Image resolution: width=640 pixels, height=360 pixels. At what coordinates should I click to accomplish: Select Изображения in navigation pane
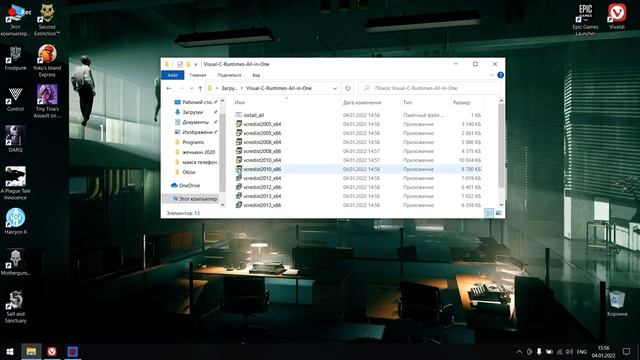tap(195, 132)
